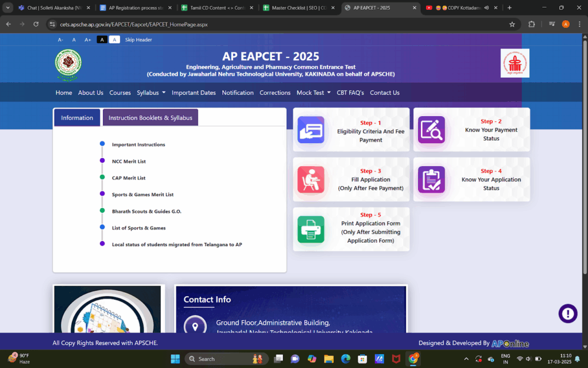
Task: Open the browser Extensions puzzle icon
Action: pos(531,24)
